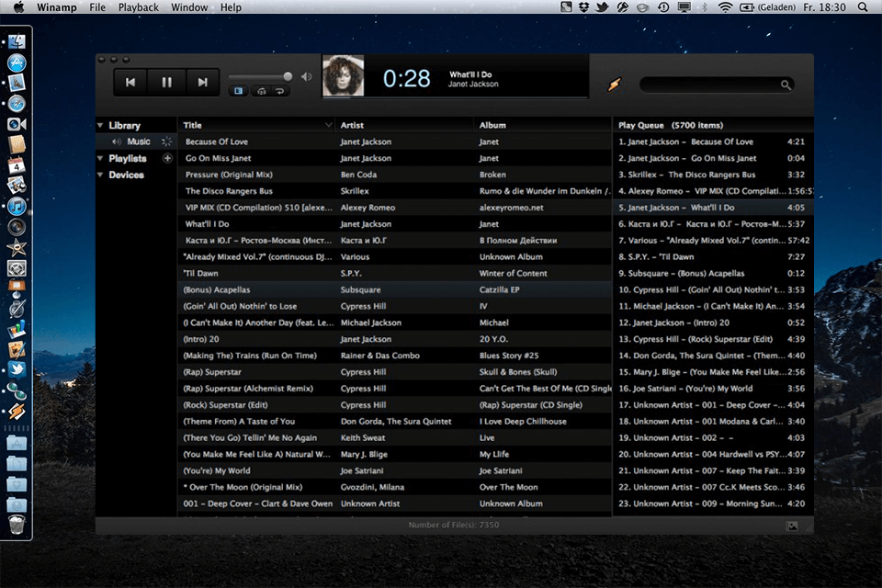
Task: Open the Window menu
Action: tap(188, 7)
